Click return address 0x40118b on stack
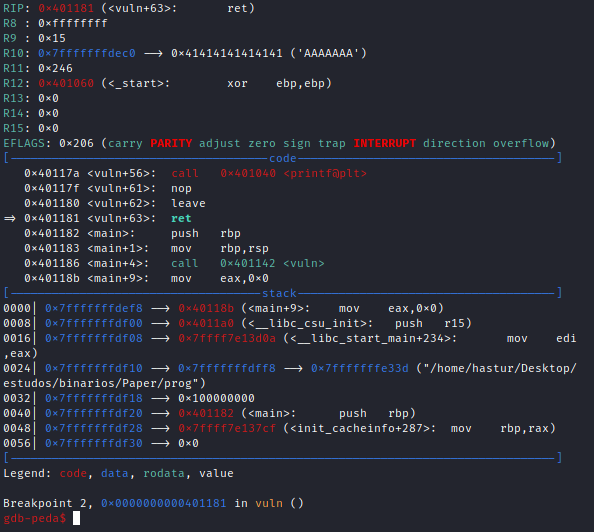 click(x=206, y=308)
